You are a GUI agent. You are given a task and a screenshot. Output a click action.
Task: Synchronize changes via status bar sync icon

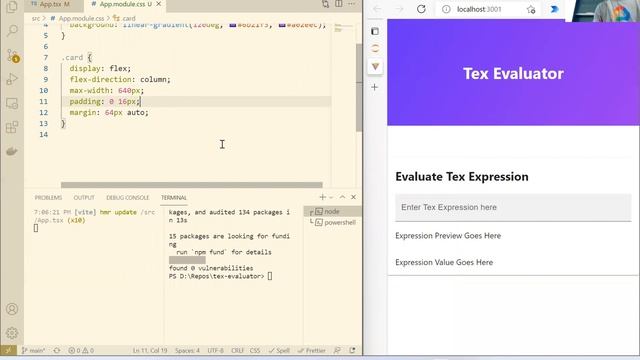pyautogui.click(x=57, y=350)
